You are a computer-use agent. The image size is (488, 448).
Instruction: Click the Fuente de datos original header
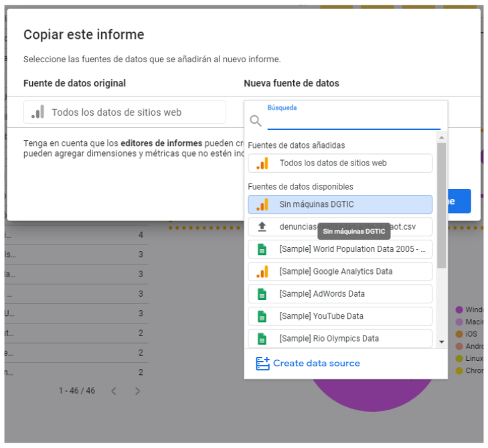pos(74,83)
